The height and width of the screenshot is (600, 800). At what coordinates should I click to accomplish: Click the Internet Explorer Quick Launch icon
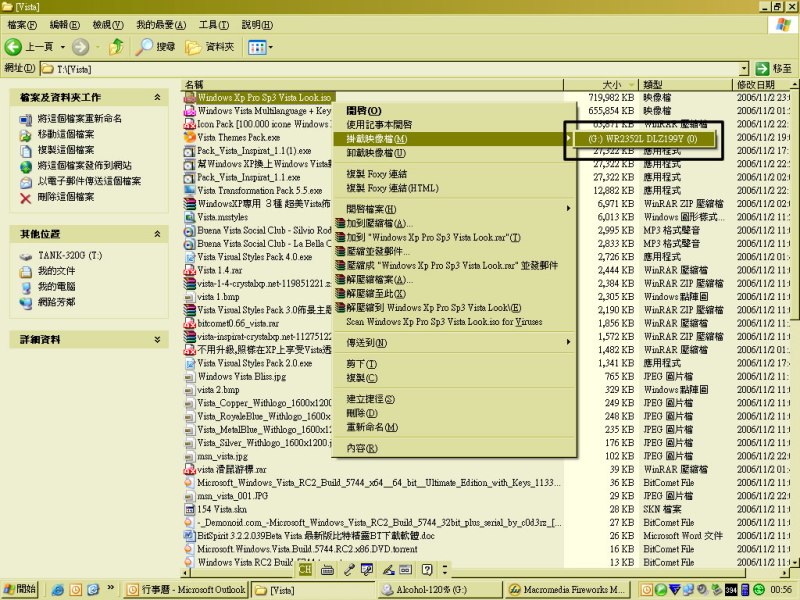(x=58, y=590)
